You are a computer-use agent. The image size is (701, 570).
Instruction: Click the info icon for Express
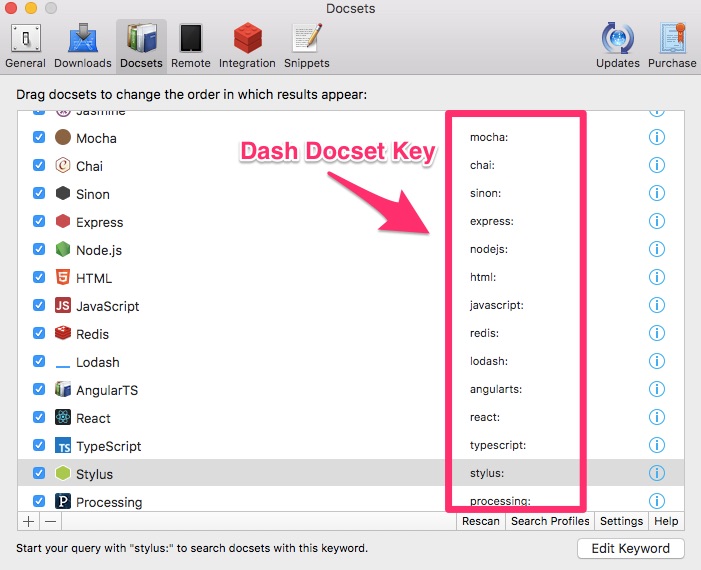[x=656, y=221]
